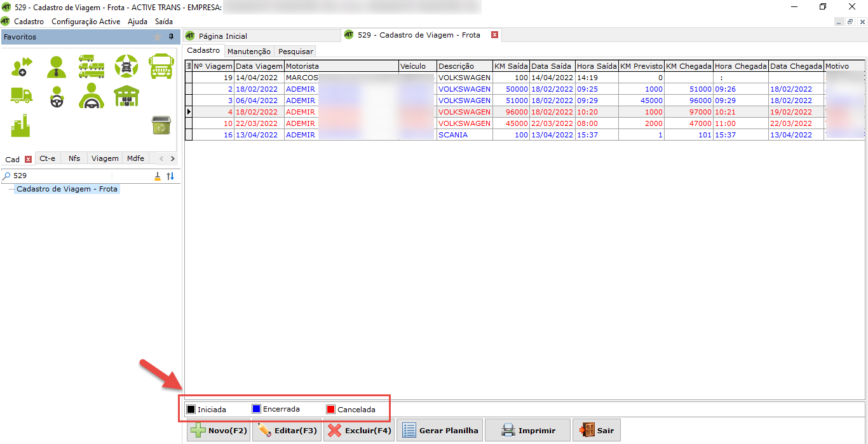Open the Configuração Active menu
This screenshot has width=868, height=444.
coord(86,22)
